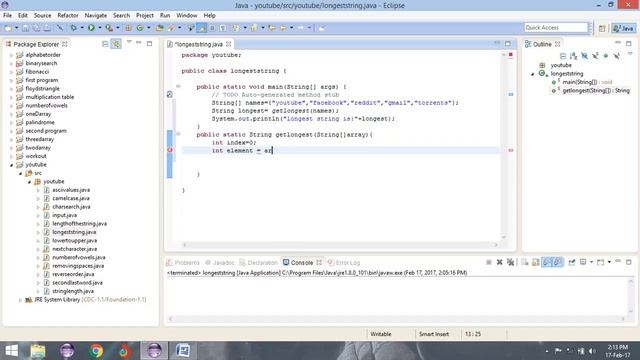Click the Java perspective button
This screenshot has height=360, width=640.
point(624,28)
